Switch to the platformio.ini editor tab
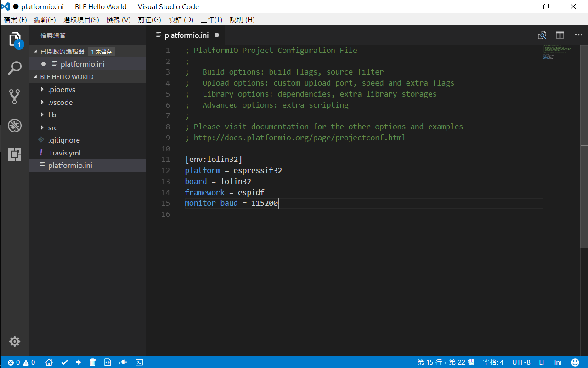This screenshot has width=588, height=368. pos(186,35)
